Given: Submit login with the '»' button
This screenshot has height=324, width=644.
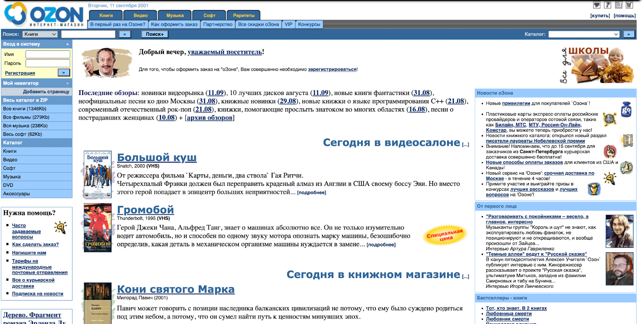Looking at the screenshot, I should (x=64, y=72).
